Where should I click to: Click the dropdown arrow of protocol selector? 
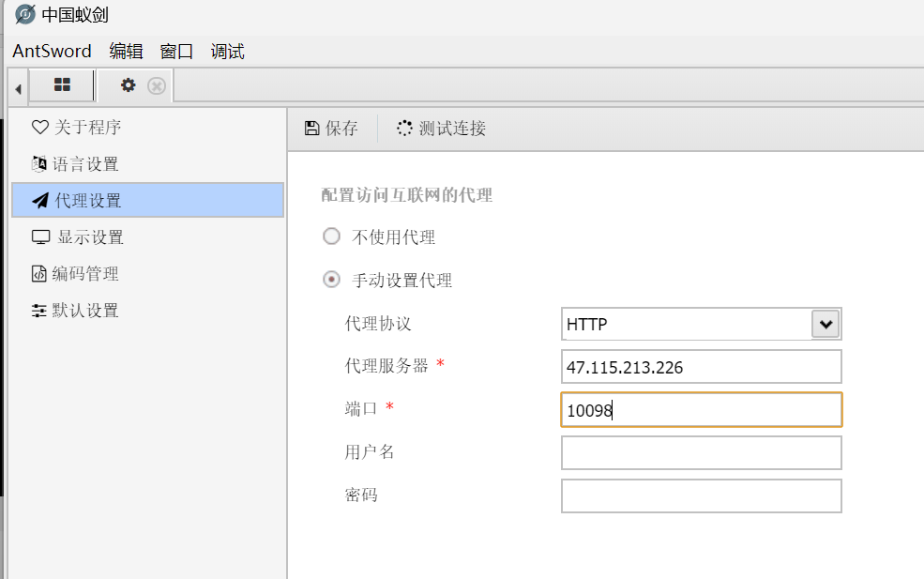click(x=826, y=324)
